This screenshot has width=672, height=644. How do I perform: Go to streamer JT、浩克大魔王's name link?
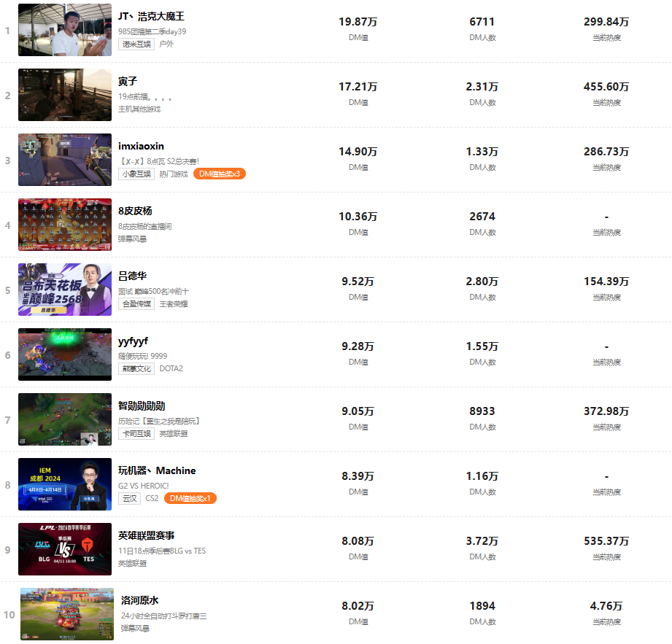coord(151,16)
